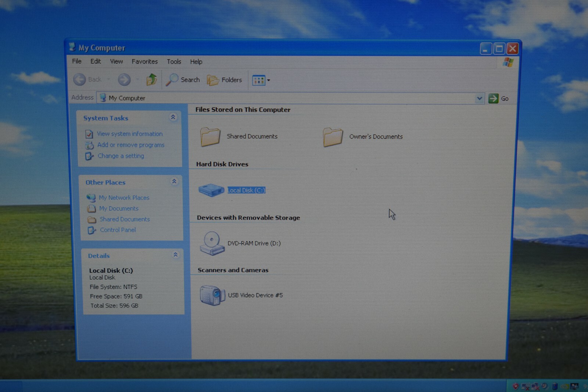
Task: Click the Control Panel sidebar icon
Action: tap(92, 230)
